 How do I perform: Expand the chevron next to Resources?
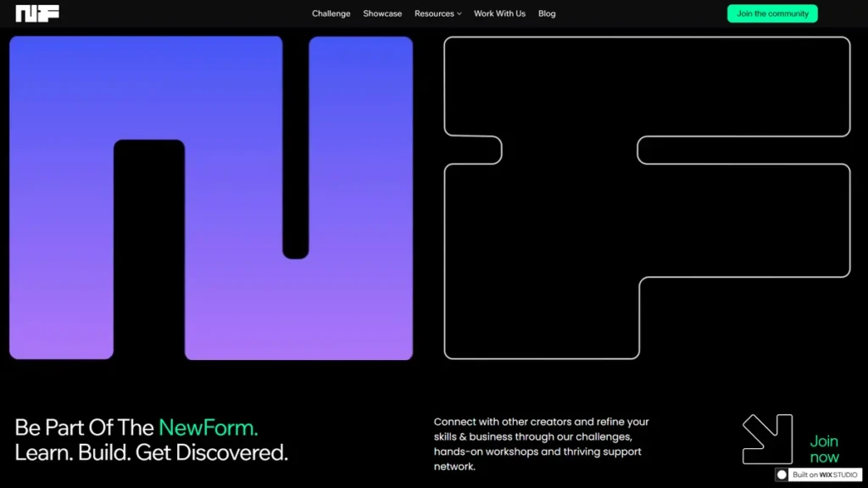coord(459,14)
